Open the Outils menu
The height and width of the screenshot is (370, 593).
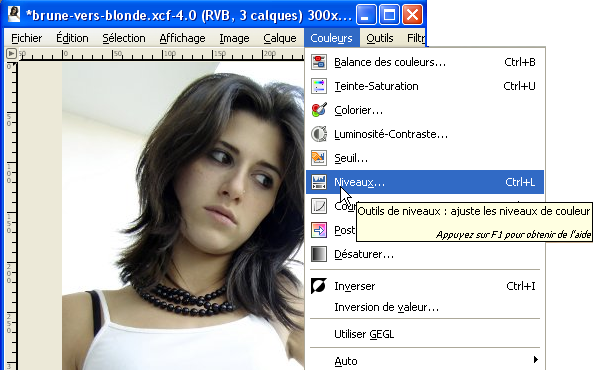(380, 38)
